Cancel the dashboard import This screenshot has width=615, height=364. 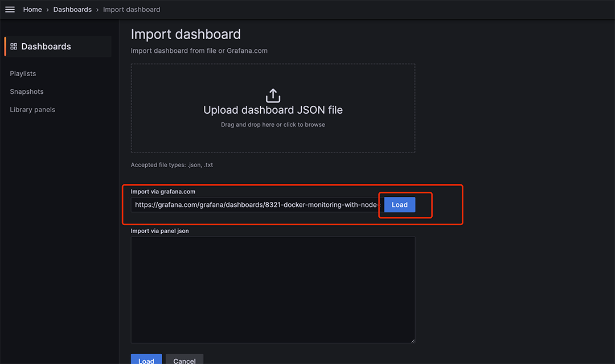[x=184, y=360]
